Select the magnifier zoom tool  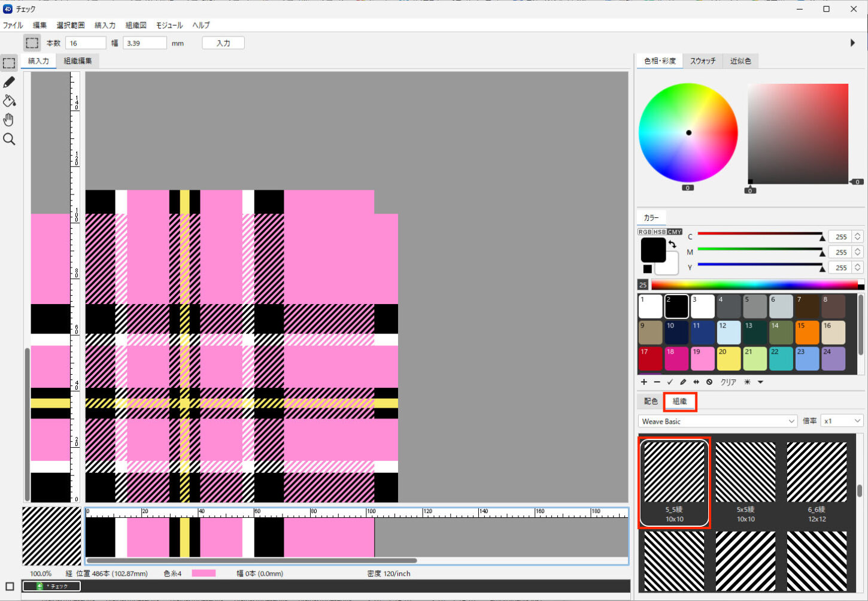9,139
